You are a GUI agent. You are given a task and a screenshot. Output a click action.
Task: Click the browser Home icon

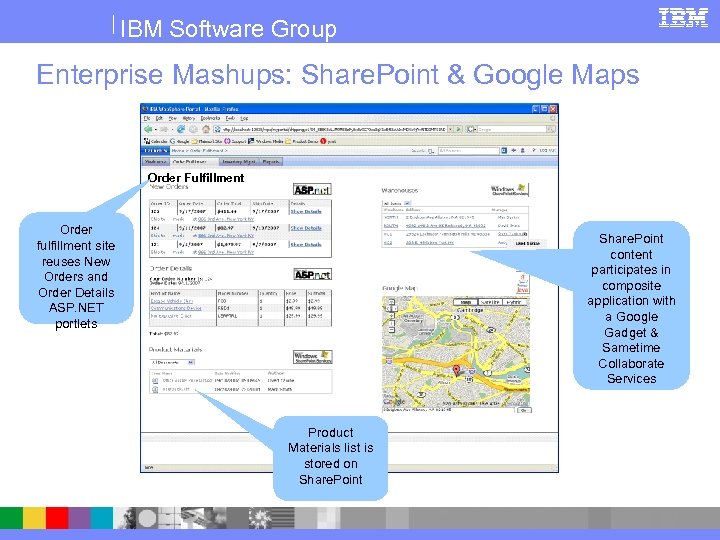click(206, 129)
